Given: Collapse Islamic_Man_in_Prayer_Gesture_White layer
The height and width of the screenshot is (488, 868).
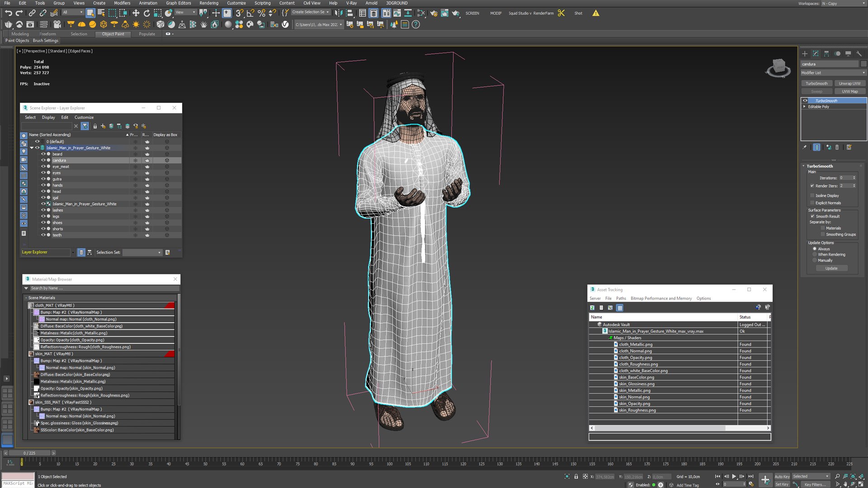Looking at the screenshot, I should coord(32,148).
